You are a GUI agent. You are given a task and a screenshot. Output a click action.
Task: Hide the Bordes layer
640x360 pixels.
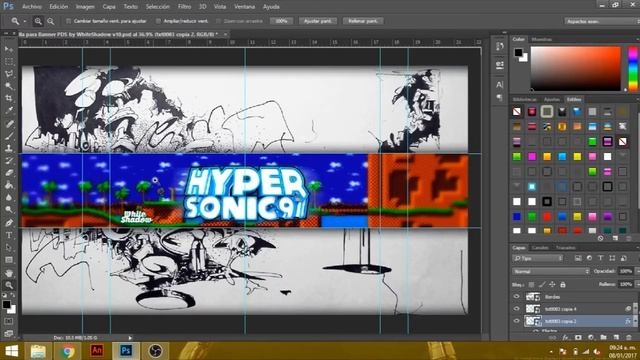(516, 297)
